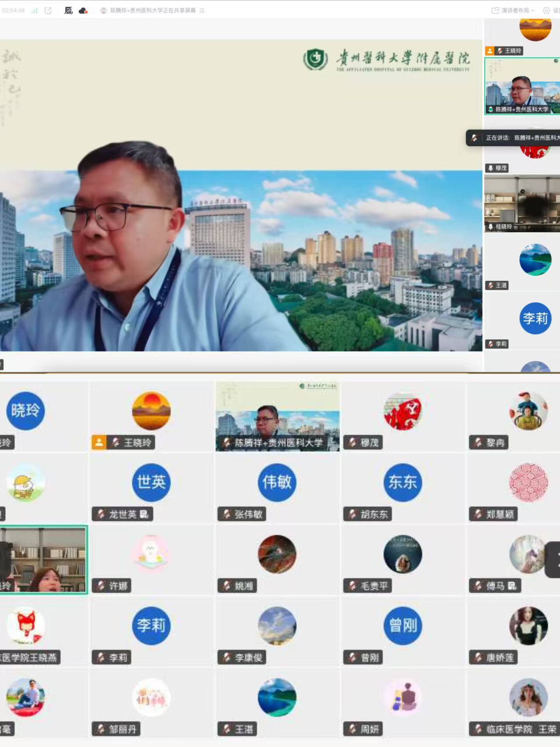Click the next page arrow on grid's right edge
This screenshot has height=747, width=560.
point(554,559)
